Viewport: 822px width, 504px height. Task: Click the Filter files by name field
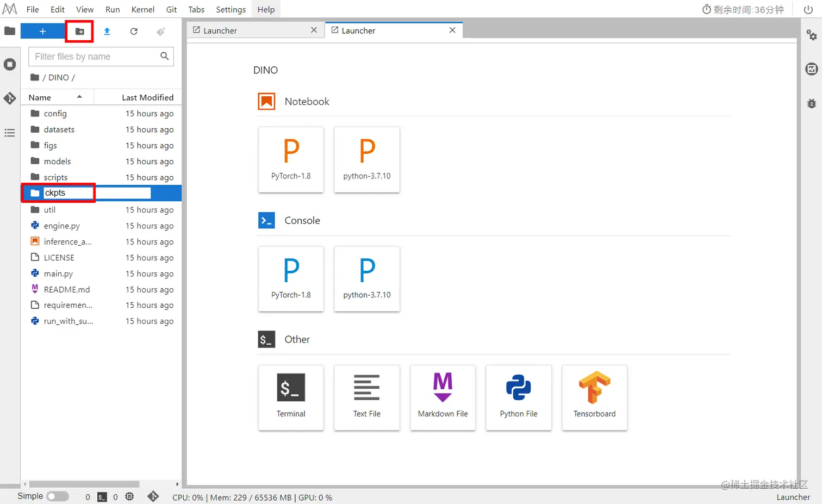point(101,57)
